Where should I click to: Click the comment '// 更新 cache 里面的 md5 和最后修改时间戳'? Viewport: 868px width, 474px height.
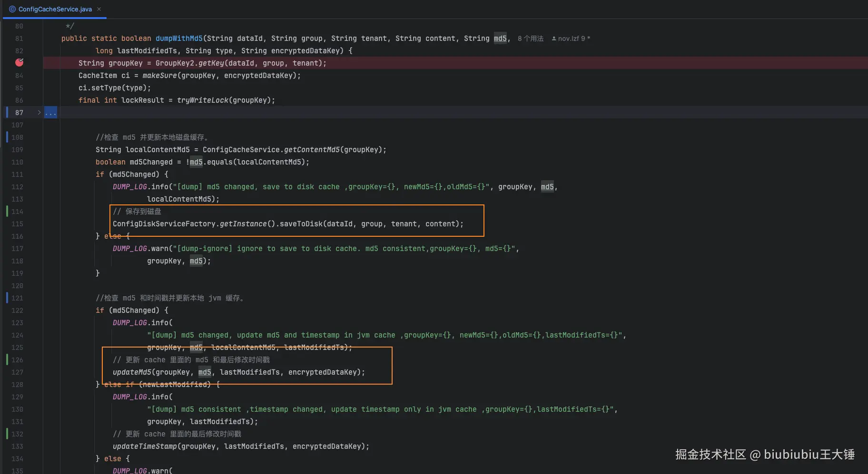coord(191,360)
